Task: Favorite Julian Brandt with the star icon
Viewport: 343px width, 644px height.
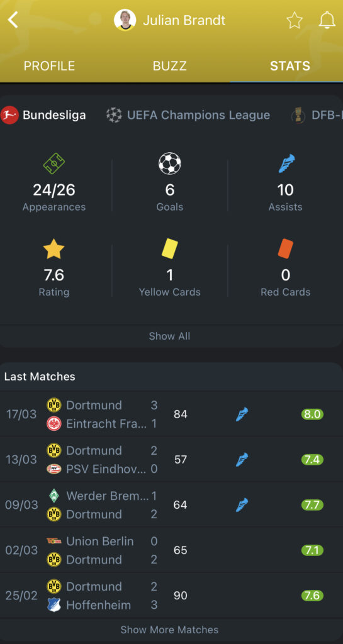Action: (x=294, y=20)
